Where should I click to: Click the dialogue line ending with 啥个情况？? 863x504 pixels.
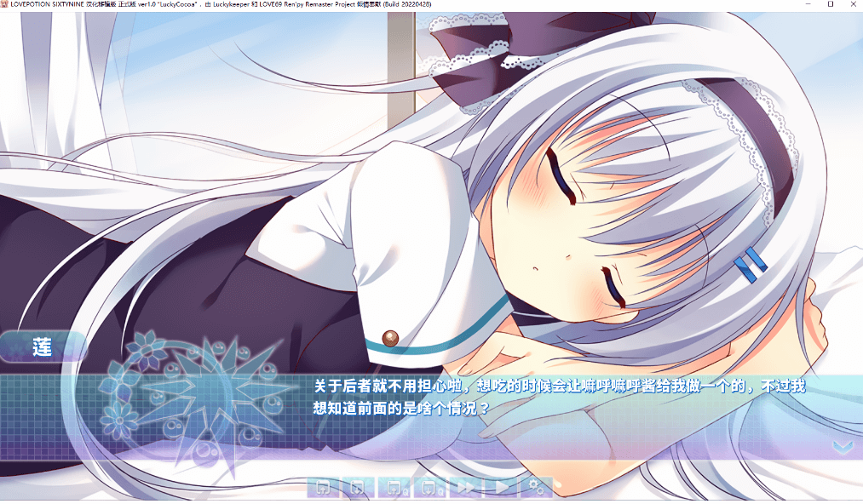(401, 408)
